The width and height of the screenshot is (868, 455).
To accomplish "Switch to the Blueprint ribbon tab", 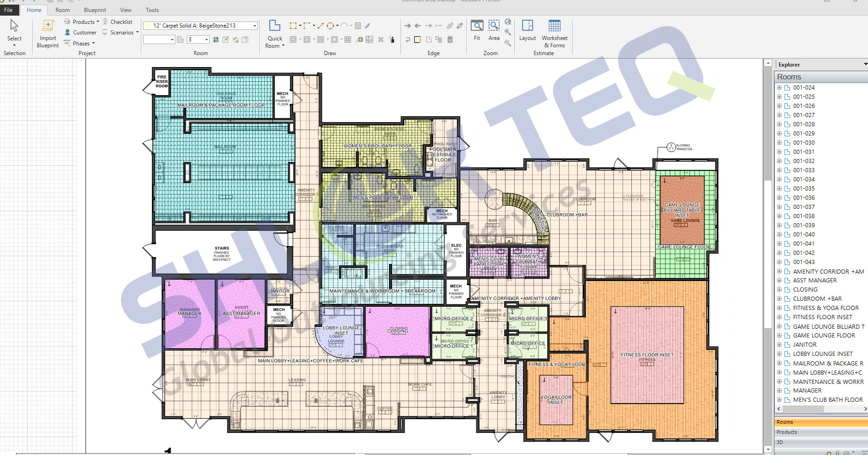I will (95, 10).
